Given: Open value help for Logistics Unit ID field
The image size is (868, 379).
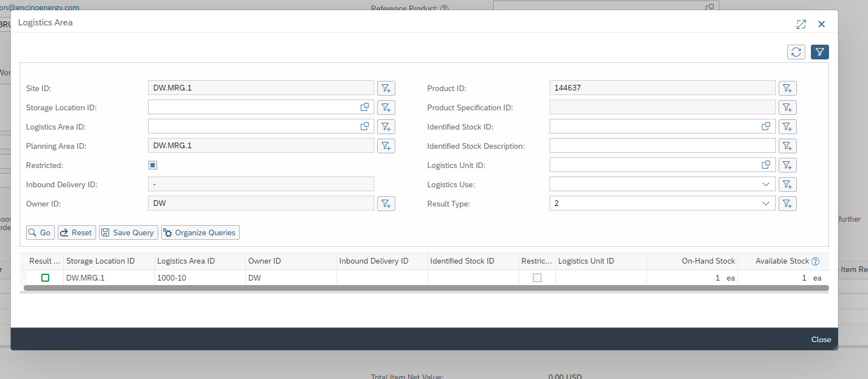Looking at the screenshot, I should (x=766, y=165).
